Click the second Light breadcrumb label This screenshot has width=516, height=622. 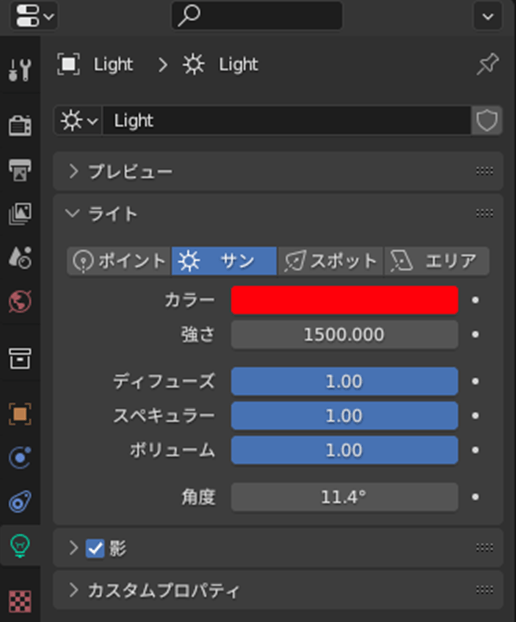[x=239, y=64]
